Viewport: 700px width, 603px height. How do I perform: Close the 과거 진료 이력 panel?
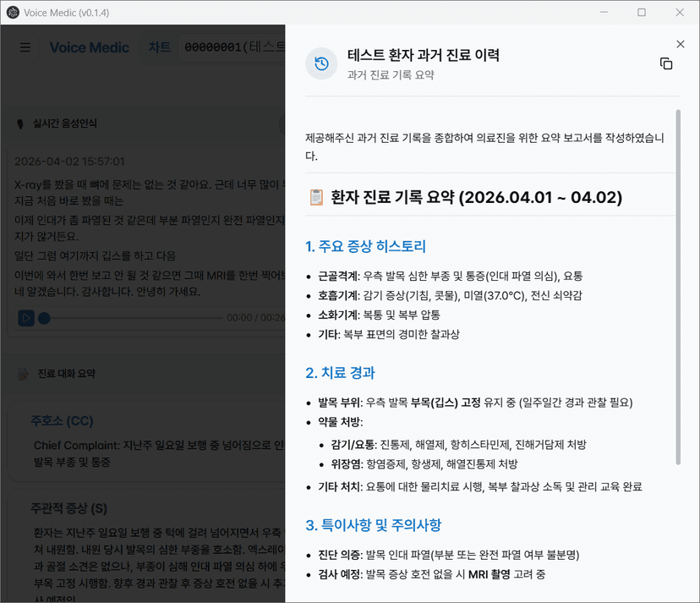(x=681, y=44)
